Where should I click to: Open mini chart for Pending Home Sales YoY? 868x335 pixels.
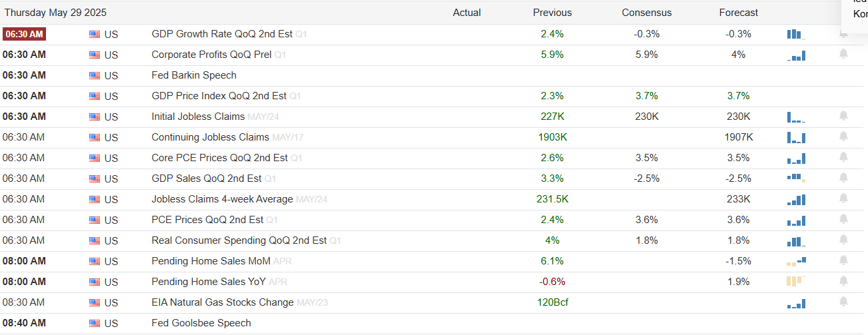pos(796,281)
